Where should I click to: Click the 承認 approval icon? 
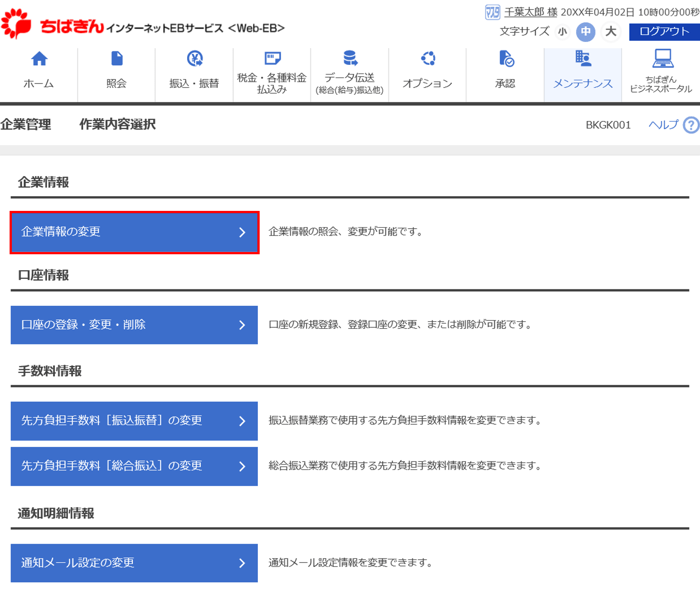click(506, 59)
